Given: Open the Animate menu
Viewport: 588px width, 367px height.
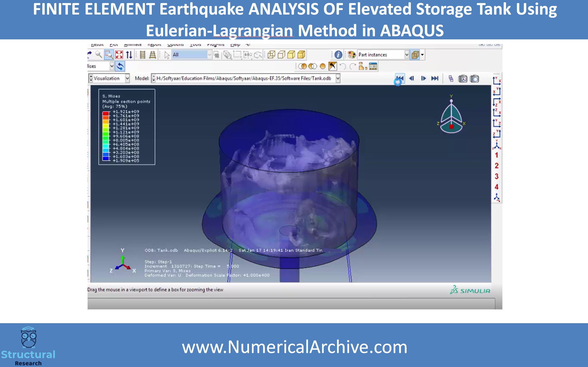Looking at the screenshot, I should pos(133,45).
